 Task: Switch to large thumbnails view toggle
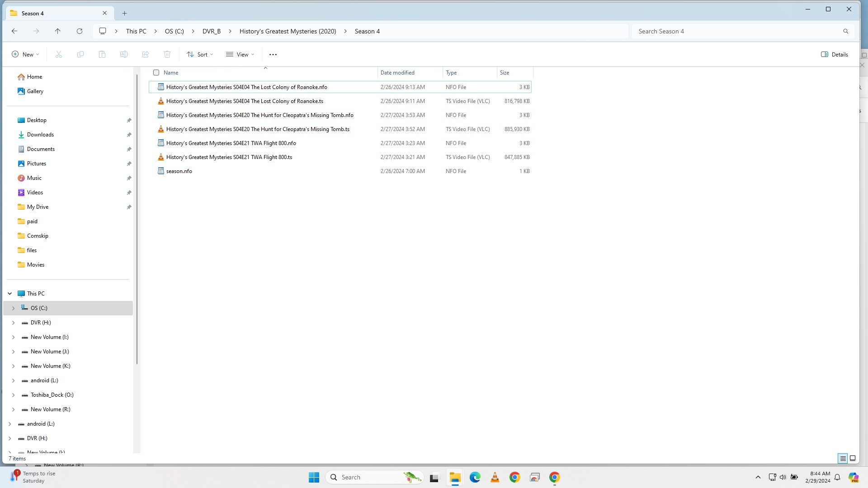click(853, 458)
